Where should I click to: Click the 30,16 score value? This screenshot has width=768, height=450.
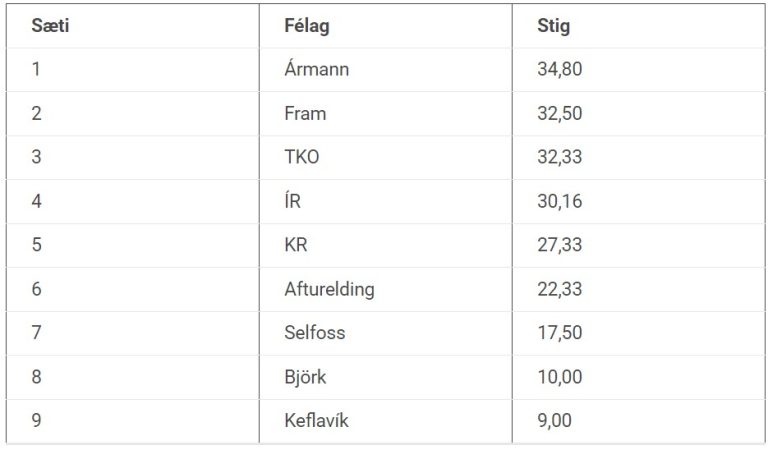[560, 202]
